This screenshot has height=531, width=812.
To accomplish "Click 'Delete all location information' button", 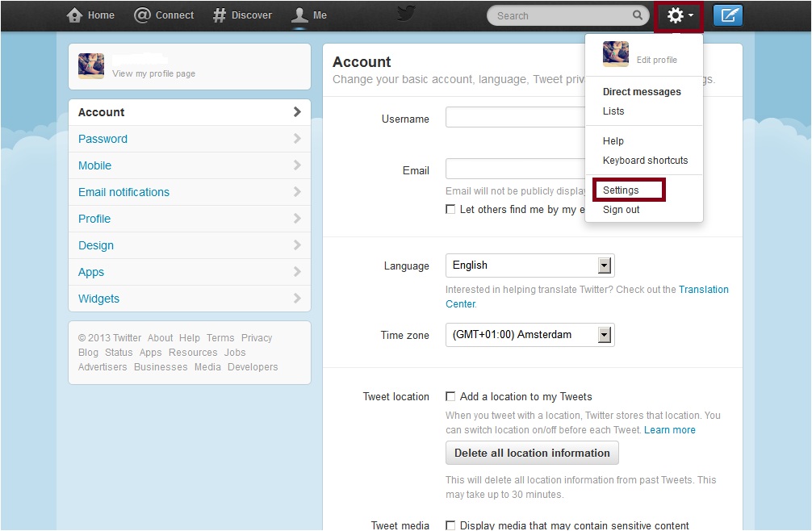I will pyautogui.click(x=532, y=453).
